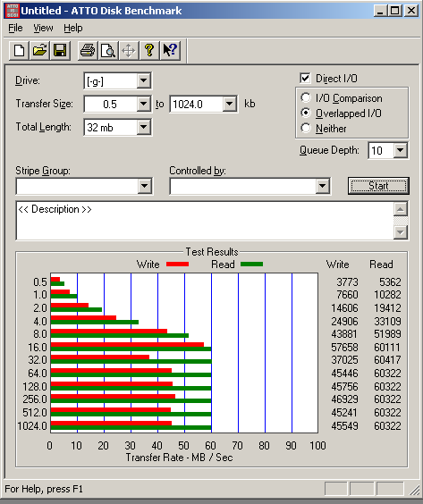
Task: Click the red write bar for 16.0
Action: tap(127, 345)
